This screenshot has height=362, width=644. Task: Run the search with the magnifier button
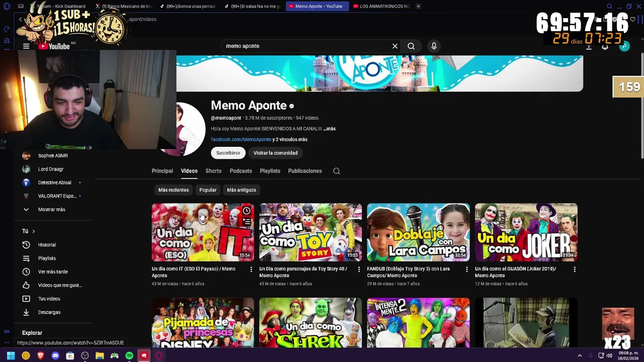(x=411, y=46)
